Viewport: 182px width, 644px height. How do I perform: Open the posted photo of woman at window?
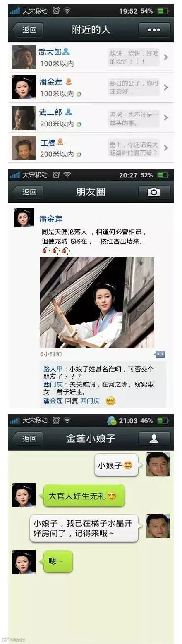(97, 302)
